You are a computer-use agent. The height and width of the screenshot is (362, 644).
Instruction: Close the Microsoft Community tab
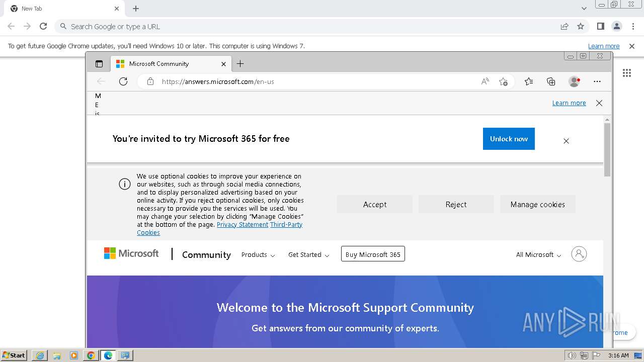[x=224, y=64]
